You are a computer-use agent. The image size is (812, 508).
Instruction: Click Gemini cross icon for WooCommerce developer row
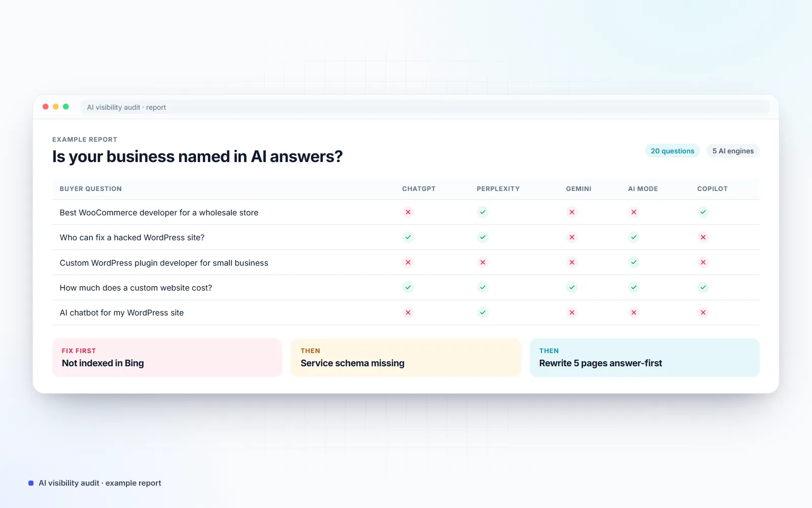point(572,212)
